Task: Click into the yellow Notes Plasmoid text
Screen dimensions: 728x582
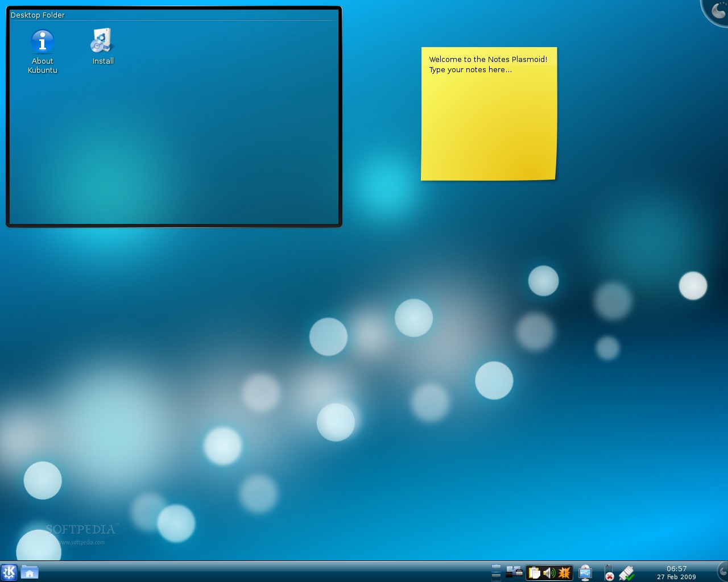Action: pyautogui.click(x=488, y=114)
